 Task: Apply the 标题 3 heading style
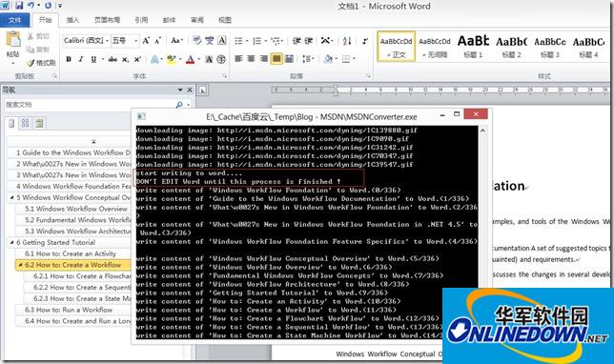(x=550, y=47)
